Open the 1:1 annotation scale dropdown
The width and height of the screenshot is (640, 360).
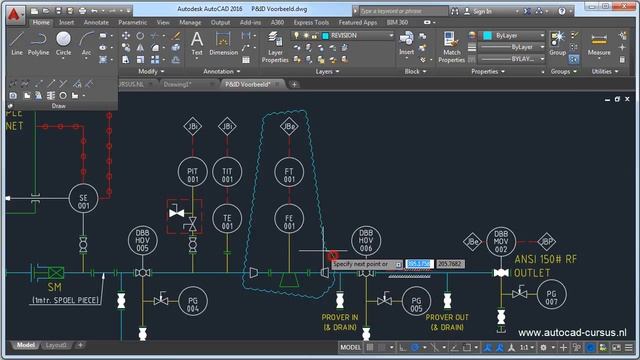(527, 347)
